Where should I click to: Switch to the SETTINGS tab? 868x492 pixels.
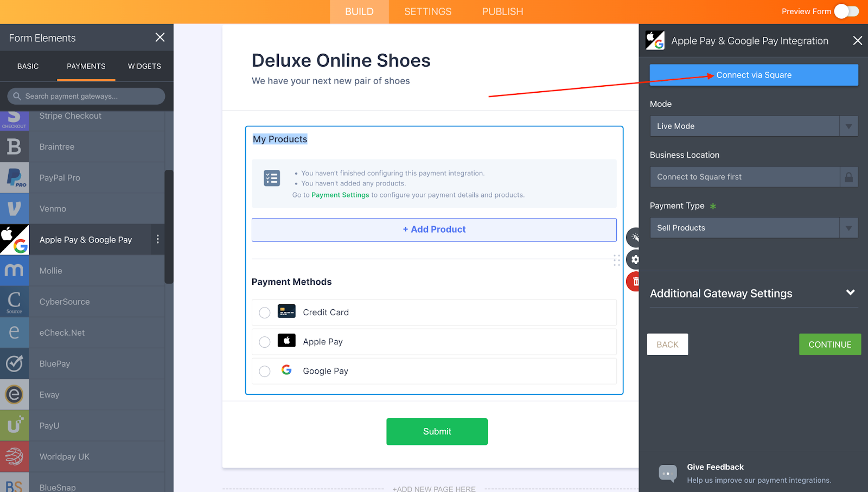[428, 11]
